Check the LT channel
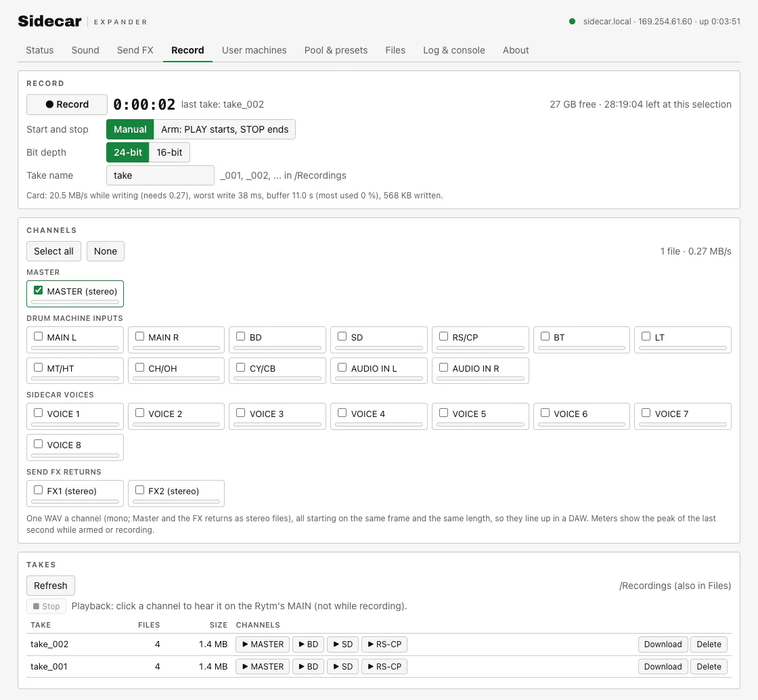Viewport: 758px width, 700px height. [x=646, y=336]
